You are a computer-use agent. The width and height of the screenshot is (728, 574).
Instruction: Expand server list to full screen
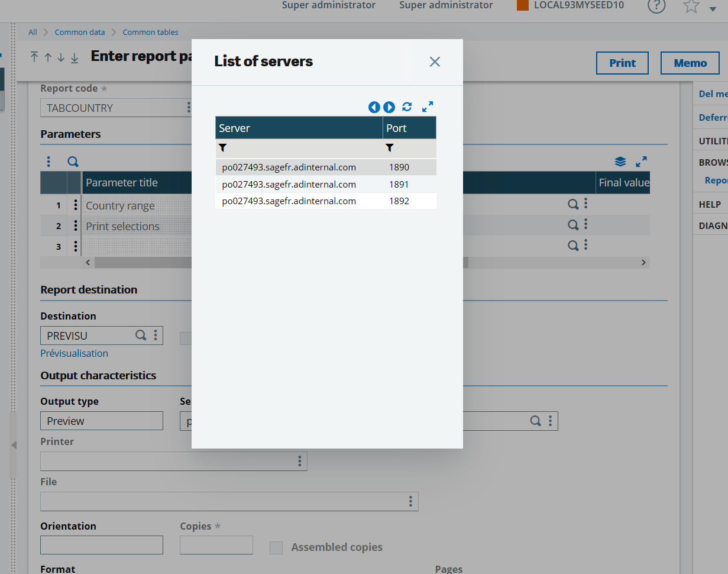428,107
